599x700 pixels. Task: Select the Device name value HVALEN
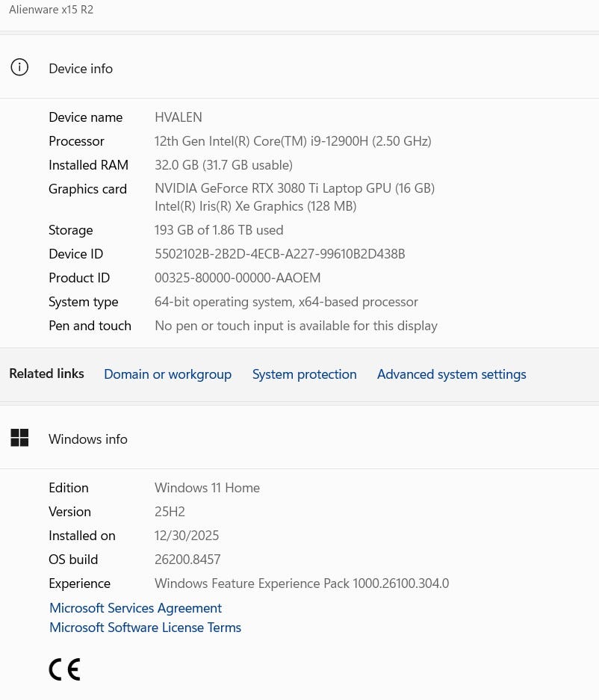[x=178, y=117]
